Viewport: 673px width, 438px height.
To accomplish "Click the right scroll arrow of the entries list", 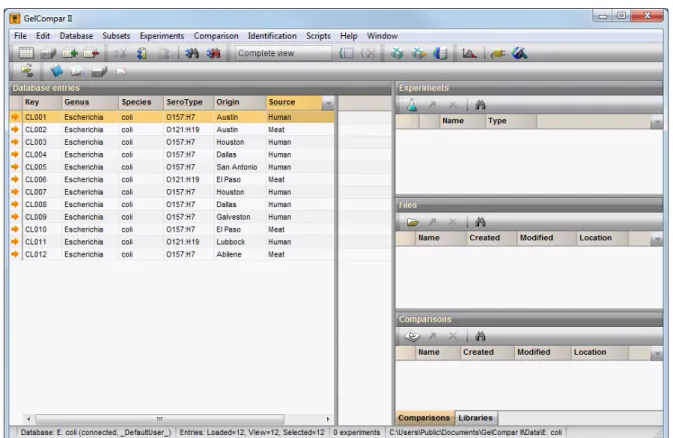I will point(328,419).
